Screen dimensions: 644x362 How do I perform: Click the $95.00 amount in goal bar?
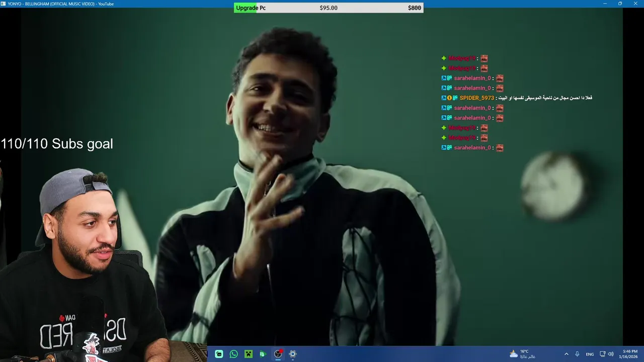(329, 8)
